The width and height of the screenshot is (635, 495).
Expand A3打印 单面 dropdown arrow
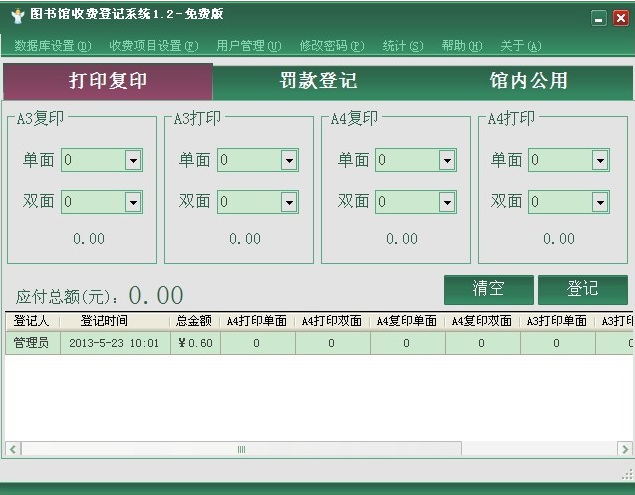[x=289, y=160]
